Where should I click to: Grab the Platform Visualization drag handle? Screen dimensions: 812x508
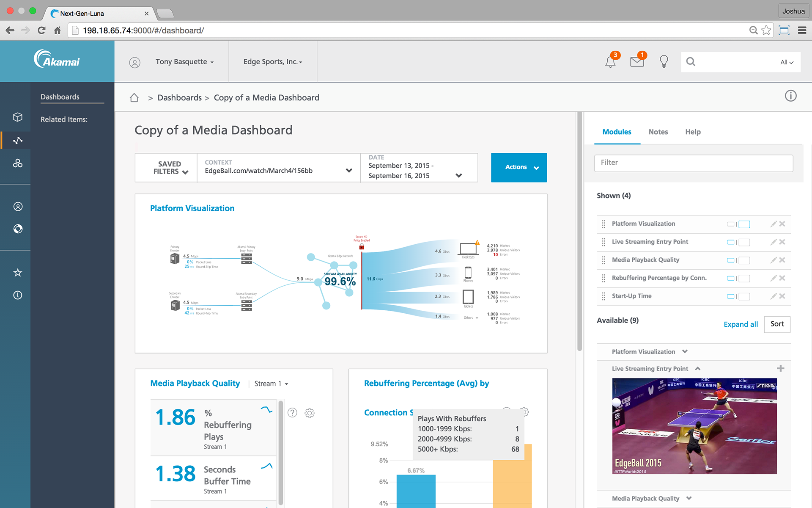pos(604,224)
